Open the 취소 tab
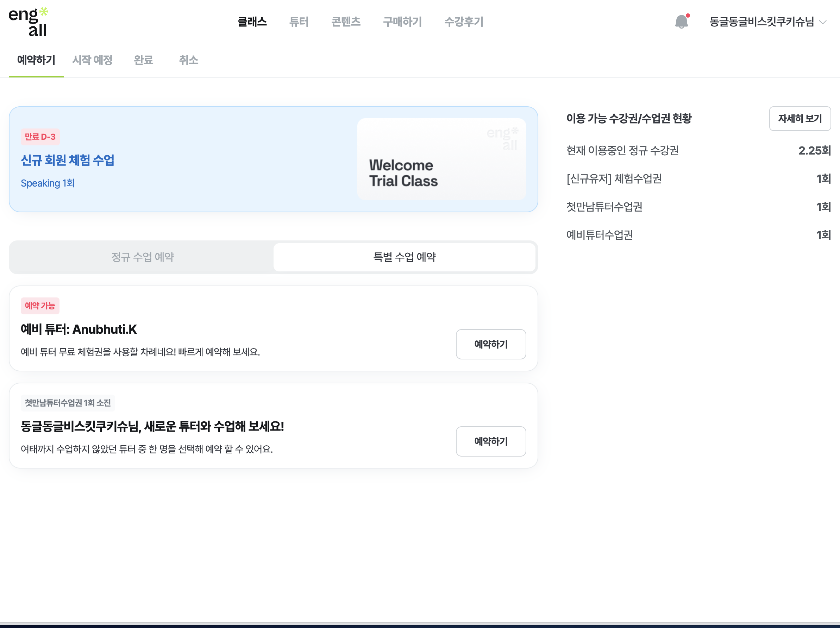This screenshot has height=628, width=840. coord(188,60)
